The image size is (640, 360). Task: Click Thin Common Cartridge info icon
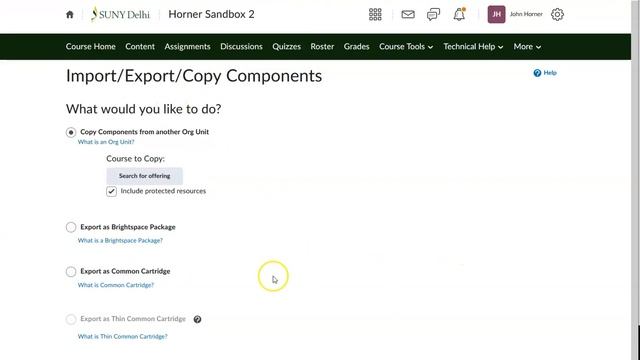pyautogui.click(x=197, y=319)
